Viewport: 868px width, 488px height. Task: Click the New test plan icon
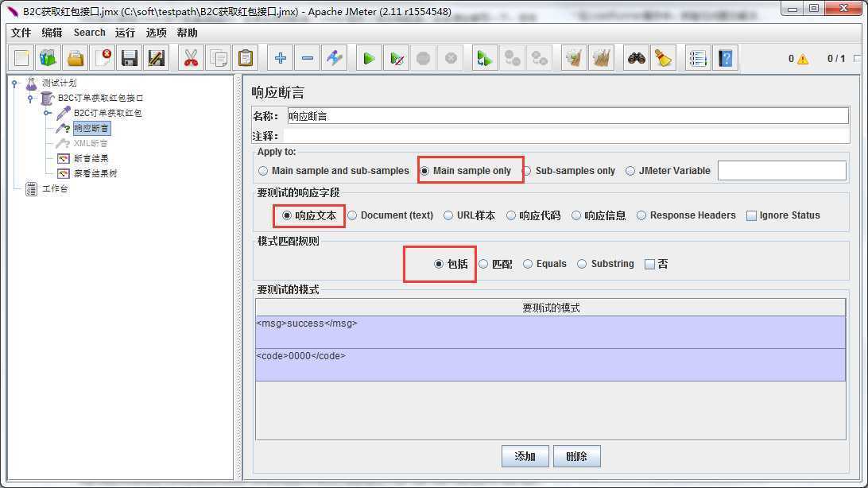click(x=21, y=57)
